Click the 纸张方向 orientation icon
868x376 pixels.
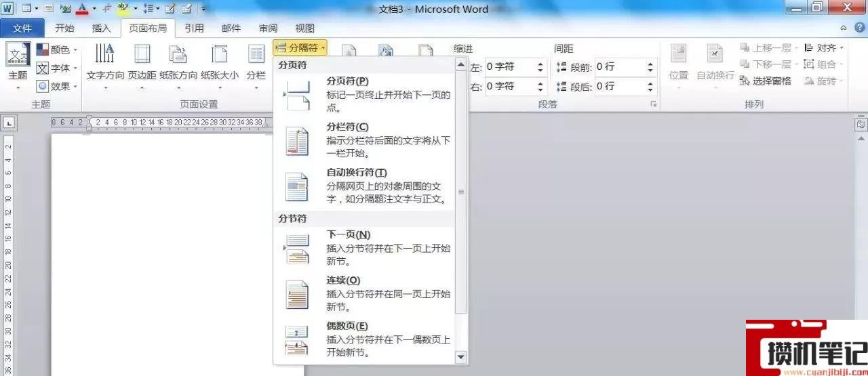coord(178,54)
